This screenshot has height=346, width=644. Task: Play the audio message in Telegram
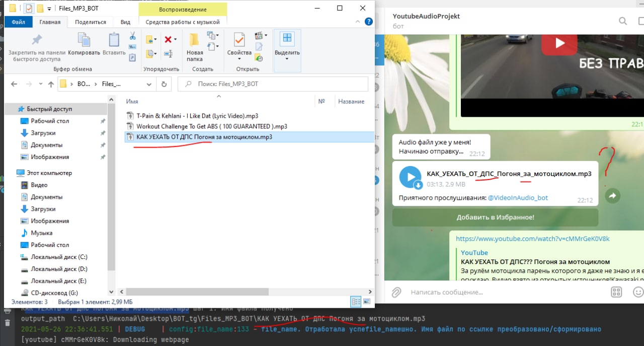(x=410, y=177)
